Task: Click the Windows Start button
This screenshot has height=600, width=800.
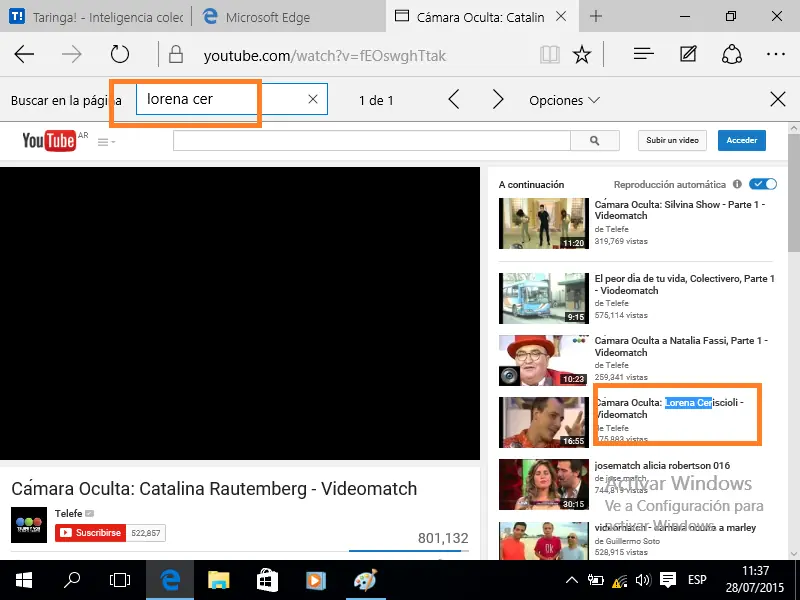Action: click(x=23, y=580)
